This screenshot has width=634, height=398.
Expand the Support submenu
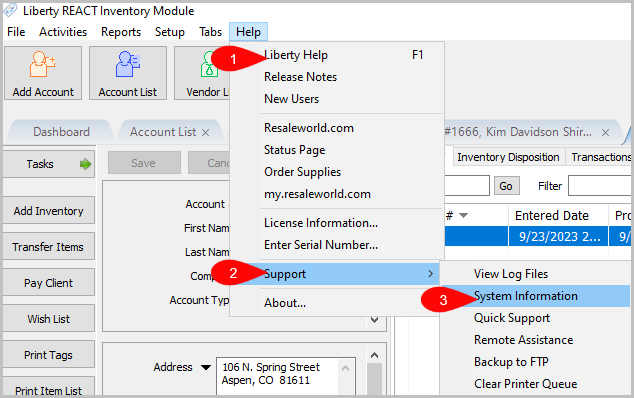point(335,274)
